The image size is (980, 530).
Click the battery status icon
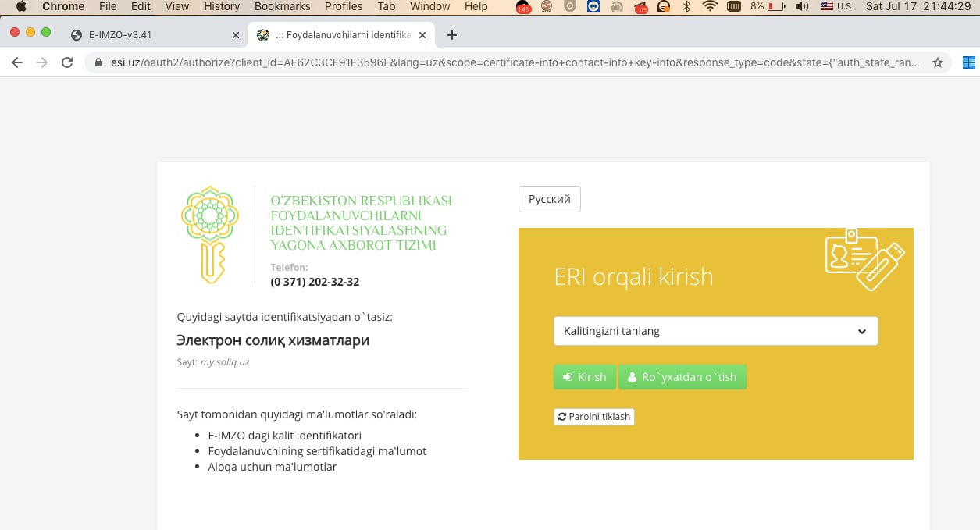click(776, 6)
